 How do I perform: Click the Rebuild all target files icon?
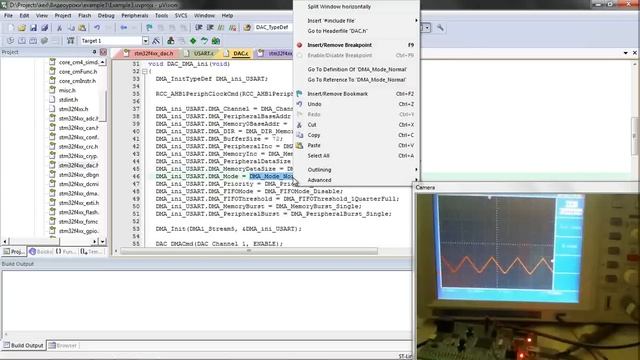click(x=33, y=41)
